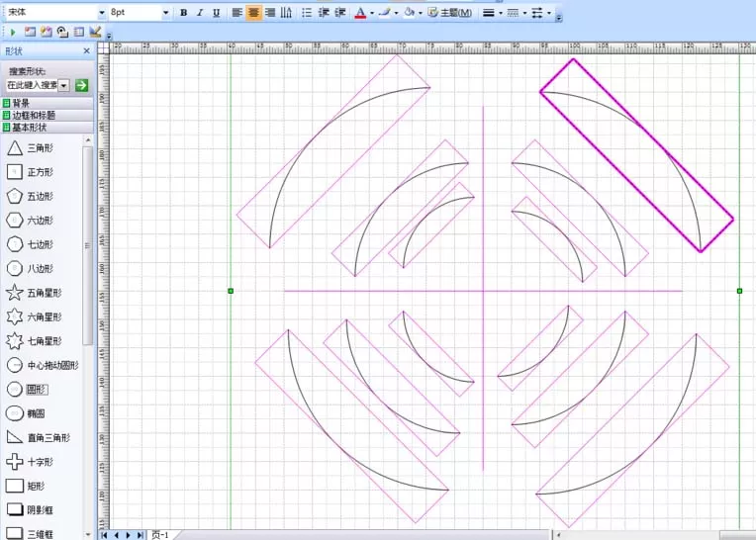This screenshot has width=756, height=540.
Task: Click the shape window icon in second toolbar
Action: (x=30, y=33)
